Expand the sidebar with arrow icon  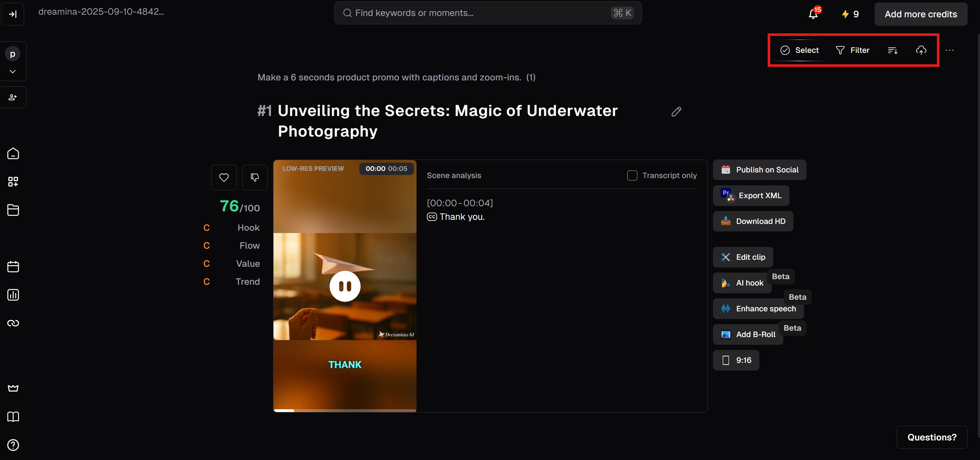point(13,14)
